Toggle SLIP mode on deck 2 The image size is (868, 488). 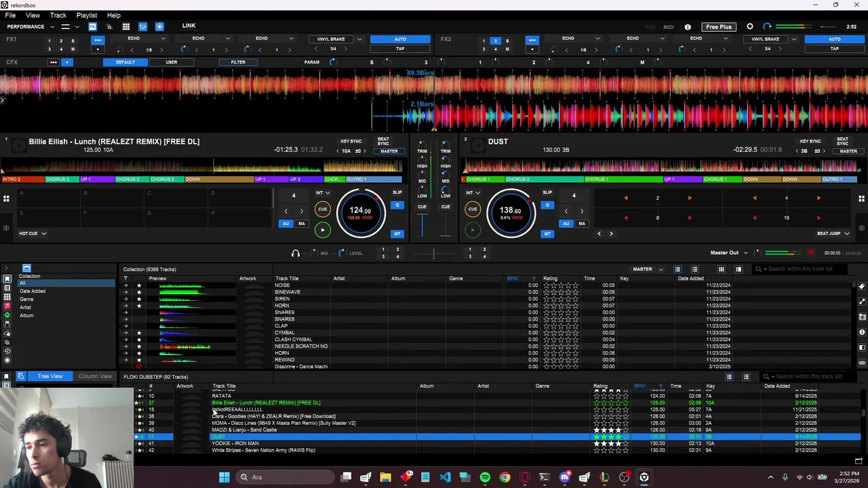point(547,192)
